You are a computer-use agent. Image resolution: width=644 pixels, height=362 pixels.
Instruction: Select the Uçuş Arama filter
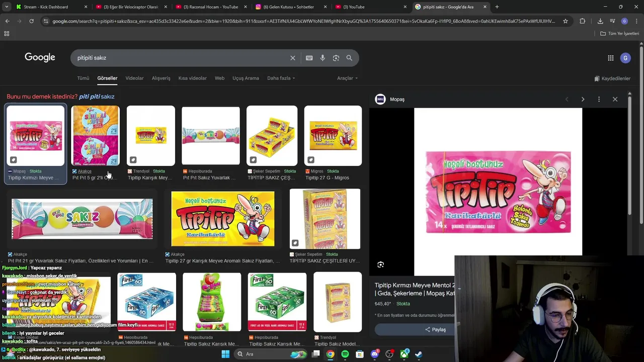click(246, 78)
